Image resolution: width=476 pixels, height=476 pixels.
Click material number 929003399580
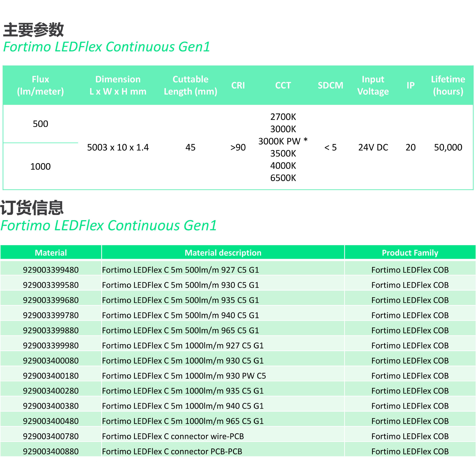click(51, 285)
